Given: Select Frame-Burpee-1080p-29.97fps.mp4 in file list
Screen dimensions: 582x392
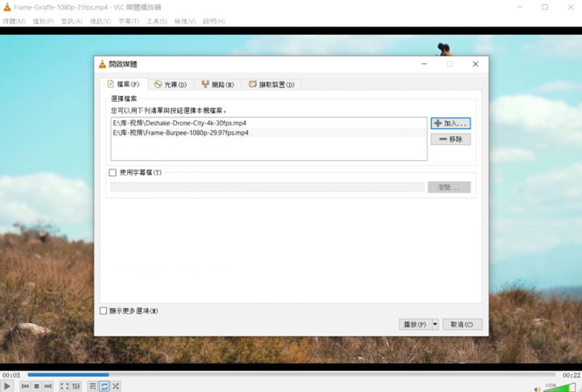Looking at the screenshot, I should 268,133.
